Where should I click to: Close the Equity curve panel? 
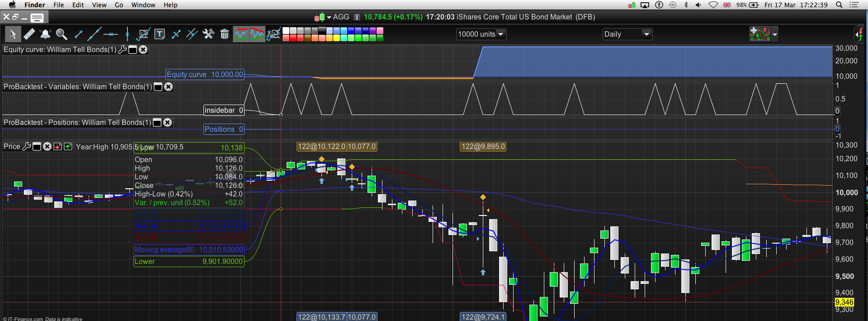click(143, 50)
